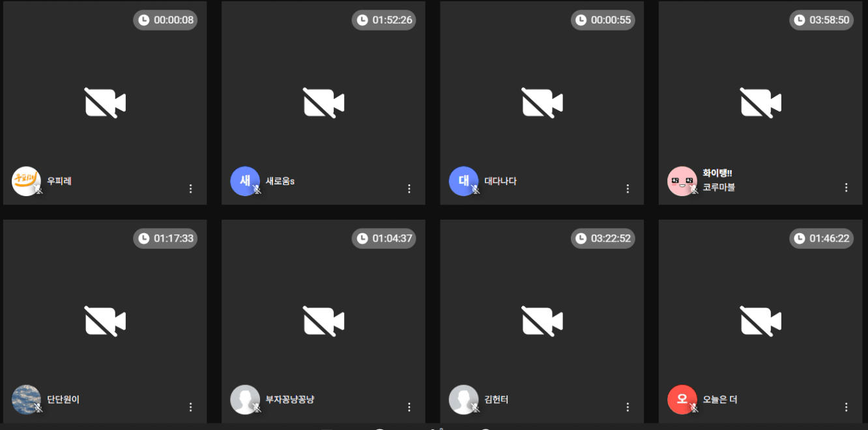Open the more-options menu for 새로움s
The width and height of the screenshot is (868, 430).
pyautogui.click(x=409, y=188)
